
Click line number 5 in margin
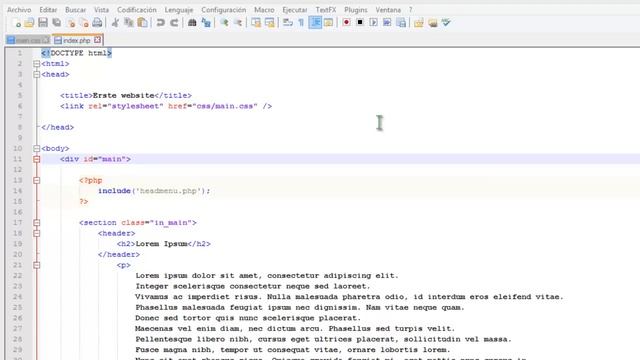tap(20, 96)
